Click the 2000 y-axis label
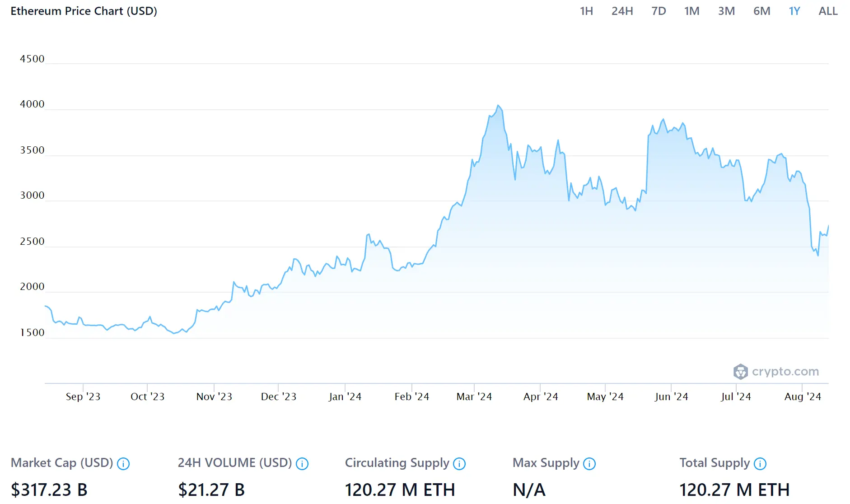 (32, 286)
